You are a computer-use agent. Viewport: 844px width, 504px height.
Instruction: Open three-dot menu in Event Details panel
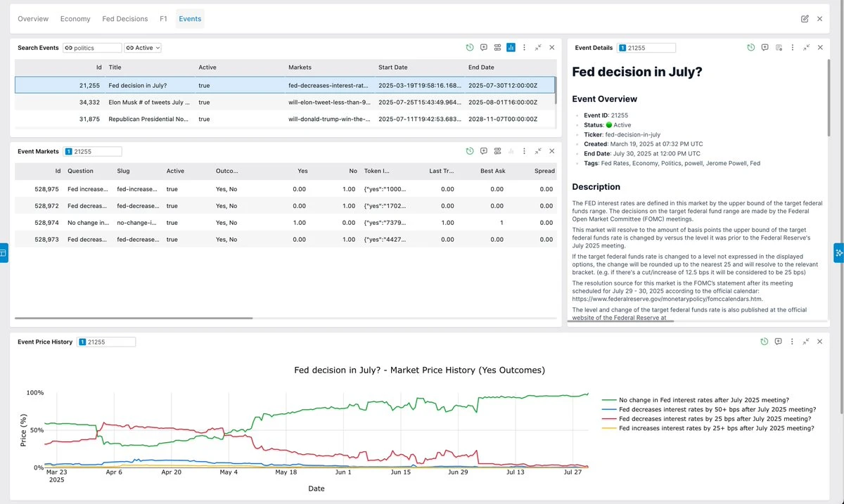[x=793, y=48]
